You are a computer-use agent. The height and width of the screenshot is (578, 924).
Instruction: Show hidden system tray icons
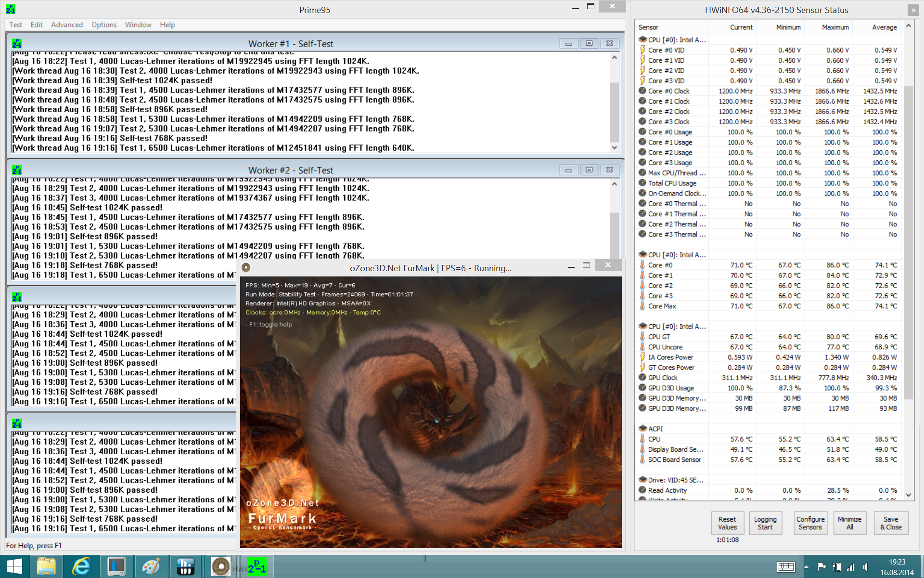pos(806,567)
